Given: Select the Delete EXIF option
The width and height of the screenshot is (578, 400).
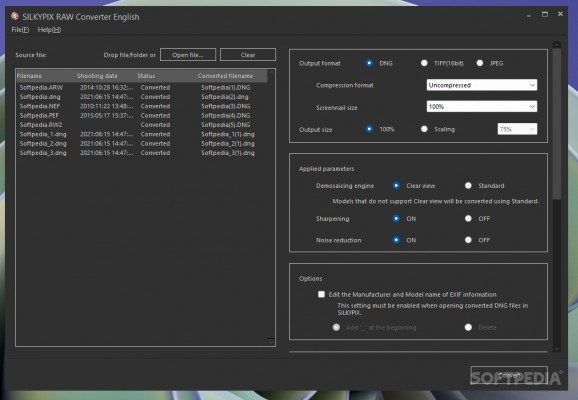Looking at the screenshot, I should [x=468, y=327].
